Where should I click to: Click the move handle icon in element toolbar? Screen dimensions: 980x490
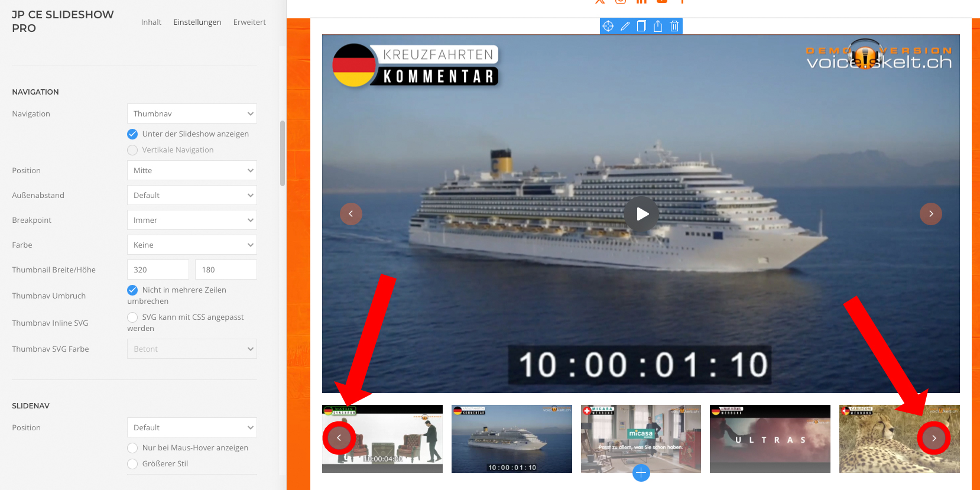[x=608, y=26]
